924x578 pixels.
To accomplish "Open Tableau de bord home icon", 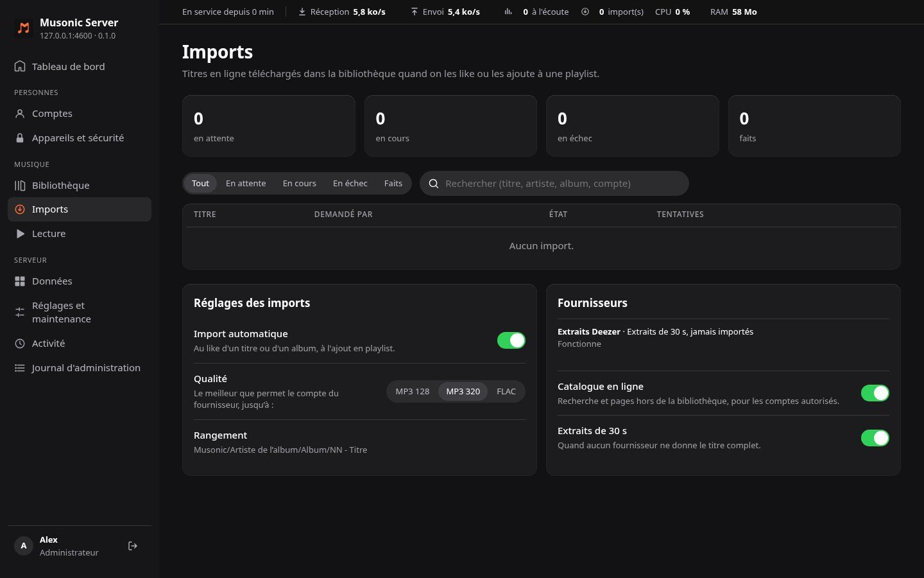I will click(20, 66).
